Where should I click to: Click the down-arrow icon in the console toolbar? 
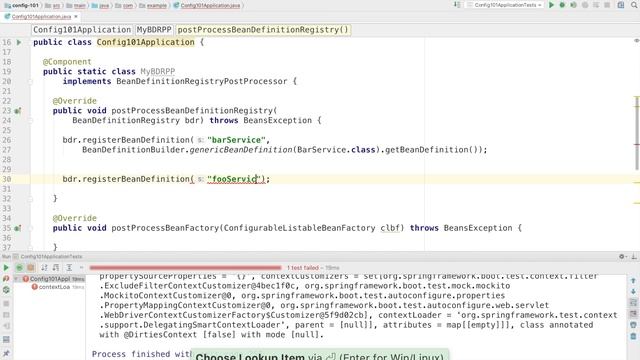(x=633, y=291)
